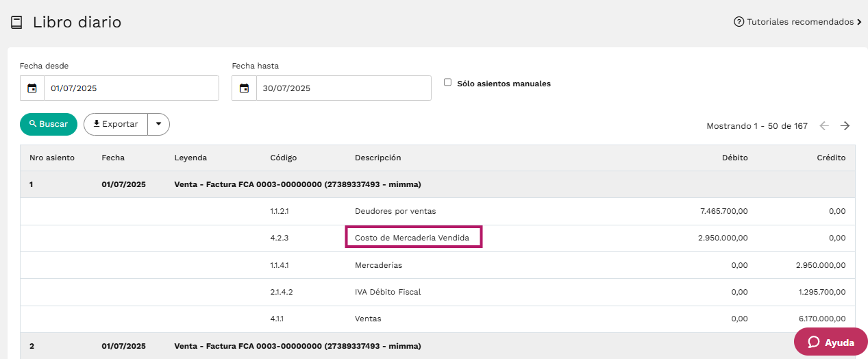Click Costo de Mercaderia Vendida description
The height and width of the screenshot is (359, 868).
[412, 237]
